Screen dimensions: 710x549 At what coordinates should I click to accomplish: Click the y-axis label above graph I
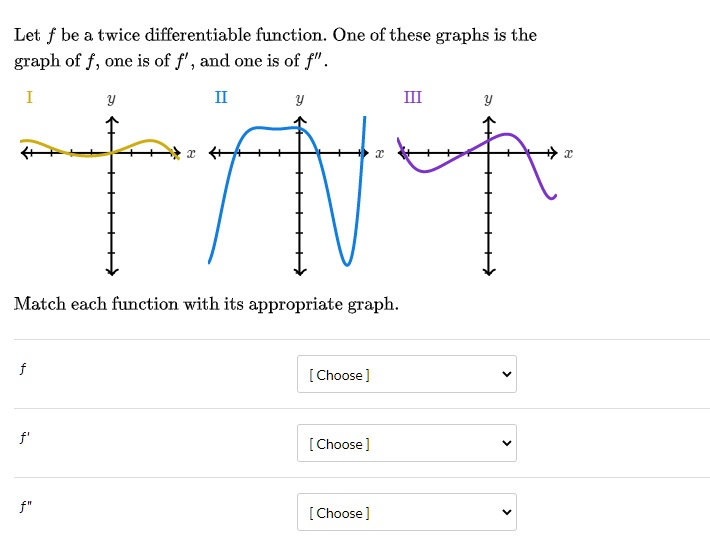click(111, 100)
